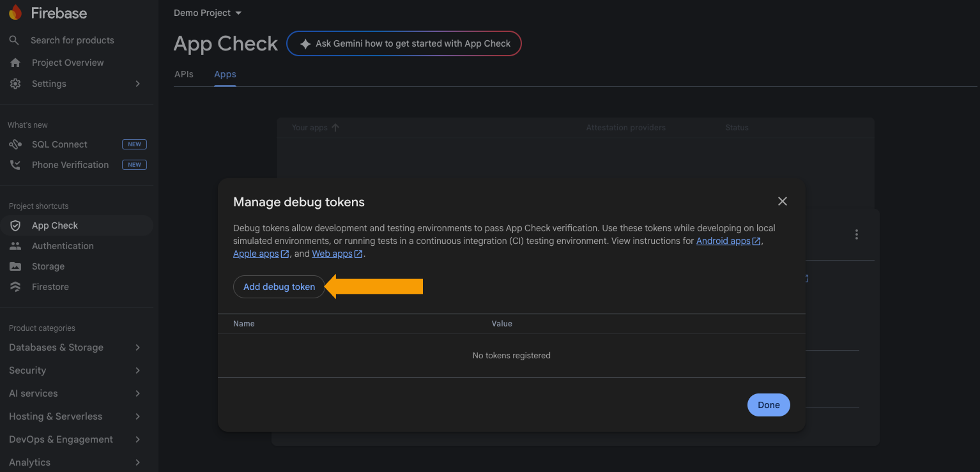The width and height of the screenshot is (980, 472).
Task: Click the Status column header
Action: [x=737, y=128]
